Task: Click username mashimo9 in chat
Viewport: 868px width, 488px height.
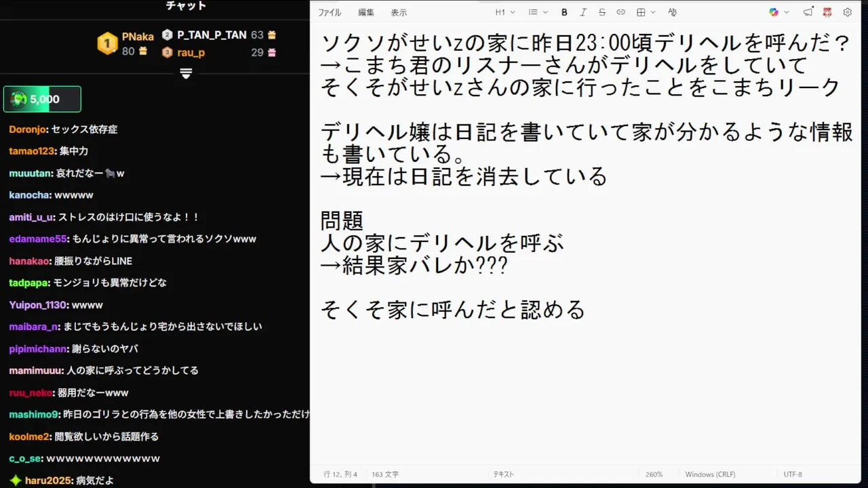Action: coord(34,415)
